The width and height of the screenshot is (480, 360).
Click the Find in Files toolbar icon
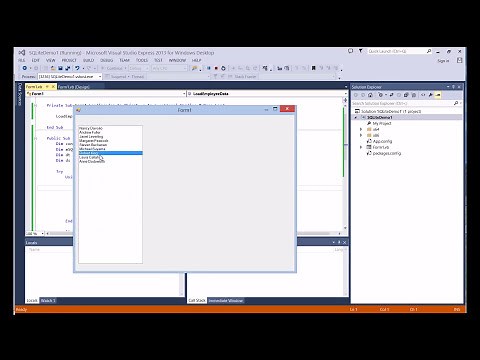[194, 68]
